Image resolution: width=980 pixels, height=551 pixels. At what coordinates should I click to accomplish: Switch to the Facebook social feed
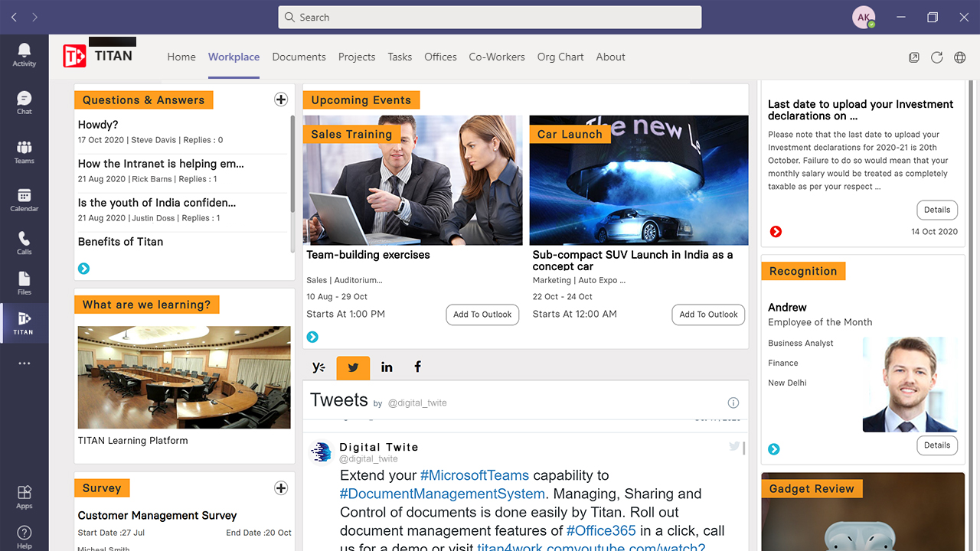(417, 367)
